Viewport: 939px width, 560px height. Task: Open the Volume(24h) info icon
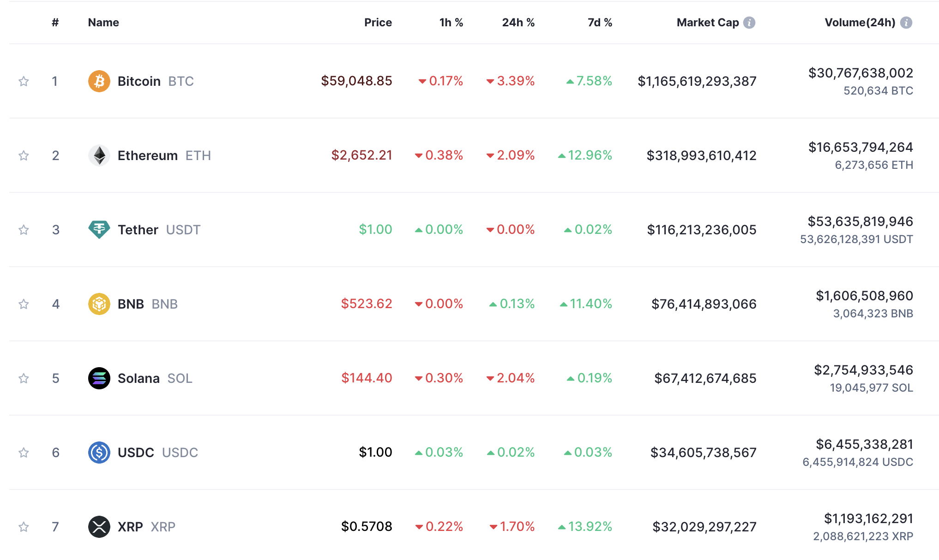coord(906,23)
